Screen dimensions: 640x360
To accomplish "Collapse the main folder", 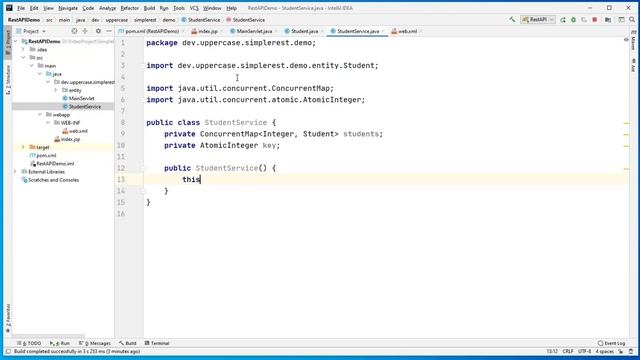I will tap(31, 66).
